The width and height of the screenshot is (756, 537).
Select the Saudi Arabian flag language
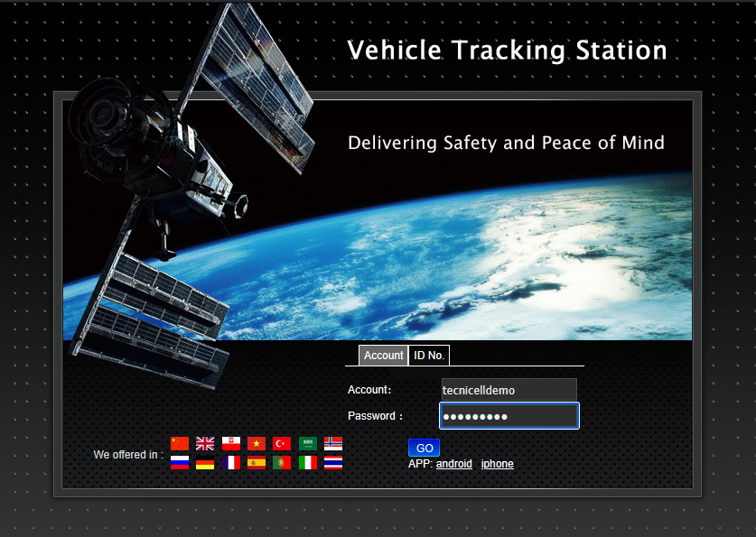pyautogui.click(x=308, y=443)
